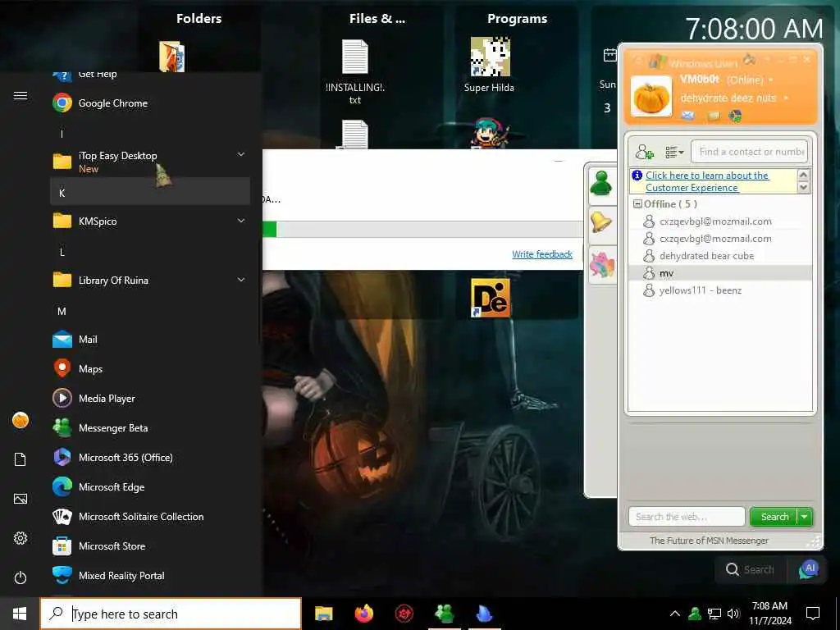
Task: Open Documents from the Start sidebar
Action: click(x=21, y=459)
